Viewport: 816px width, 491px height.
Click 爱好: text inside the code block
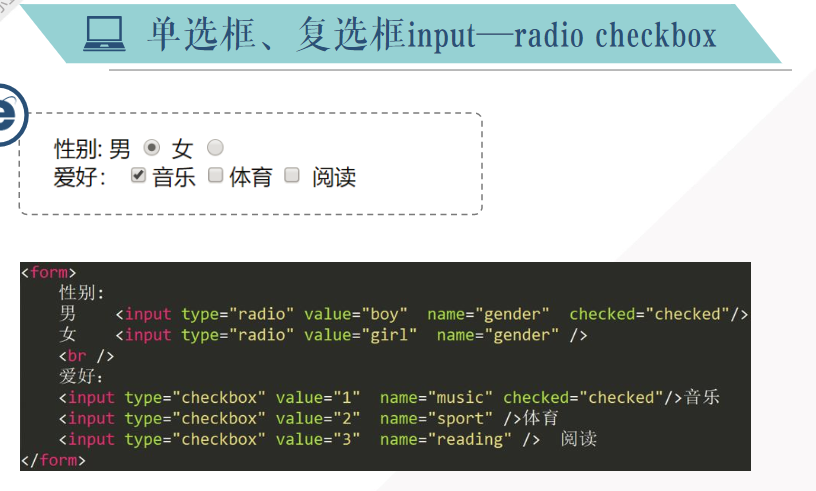tap(82, 376)
